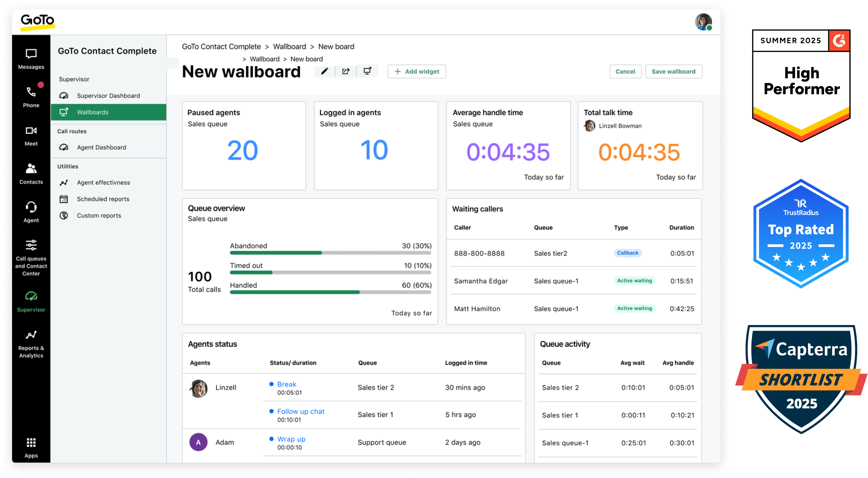Image resolution: width=868 pixels, height=478 pixels.
Task: Open Agent Dashboard under Call routes
Action: pyautogui.click(x=101, y=147)
